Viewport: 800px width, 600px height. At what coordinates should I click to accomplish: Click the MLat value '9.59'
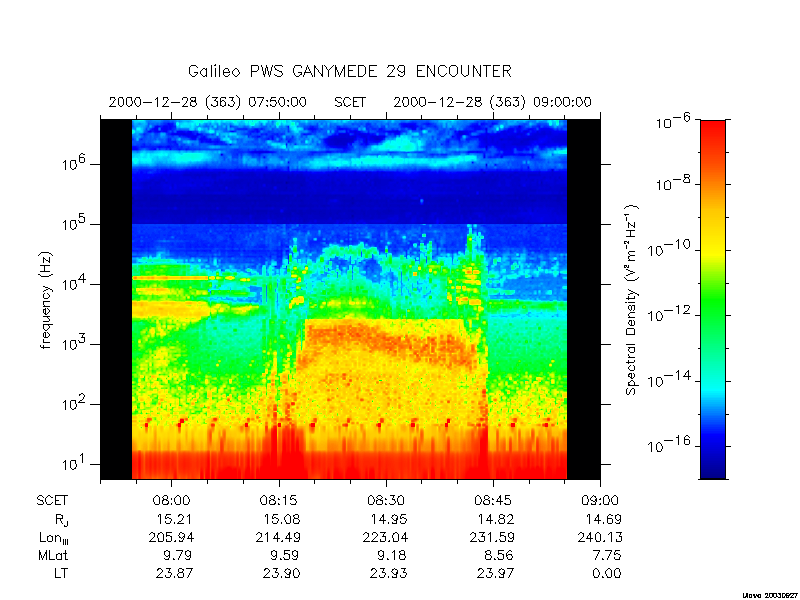pyautogui.click(x=286, y=555)
